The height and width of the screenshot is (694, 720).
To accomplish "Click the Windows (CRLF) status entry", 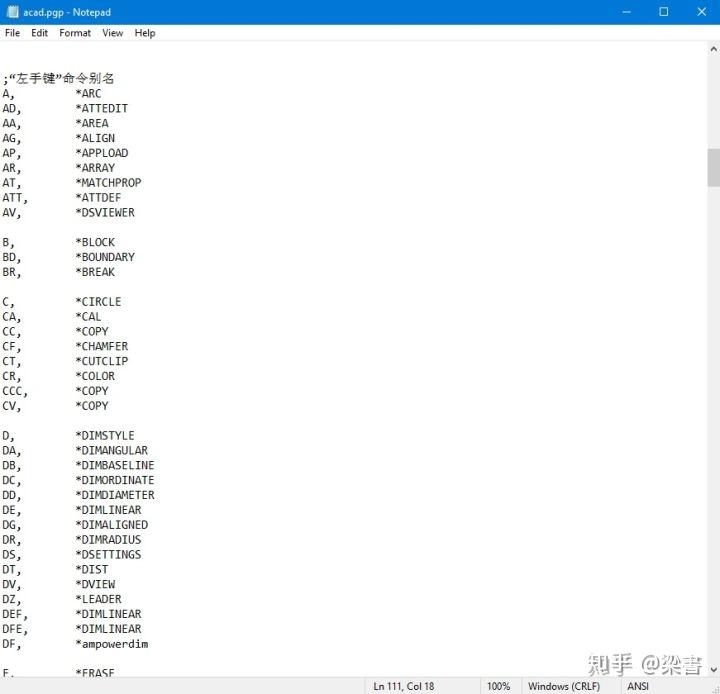I will (x=564, y=686).
